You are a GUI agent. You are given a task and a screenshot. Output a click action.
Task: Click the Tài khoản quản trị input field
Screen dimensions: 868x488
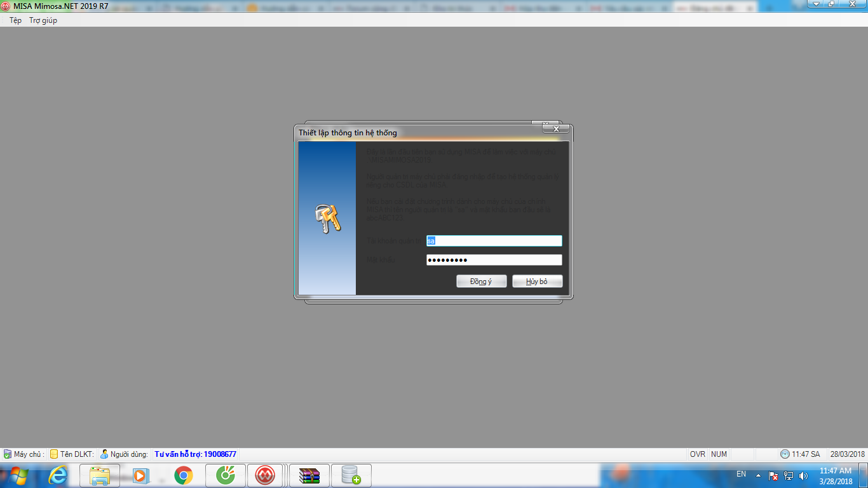pyautogui.click(x=494, y=241)
